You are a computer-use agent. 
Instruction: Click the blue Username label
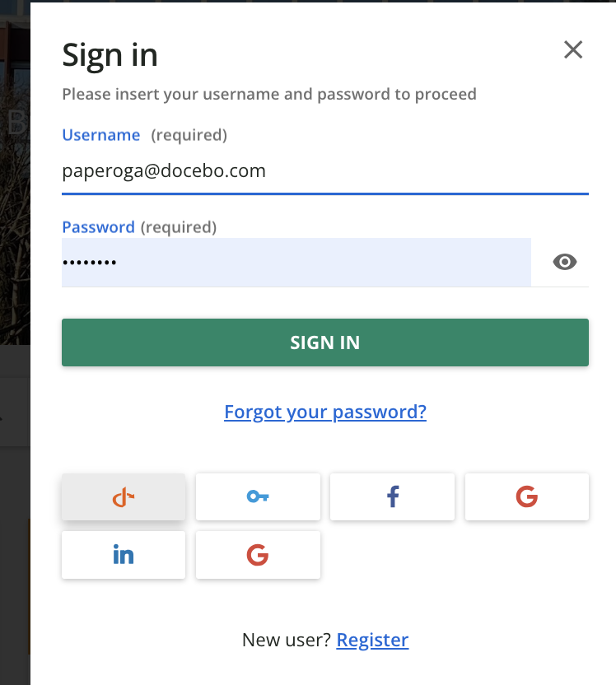101,135
